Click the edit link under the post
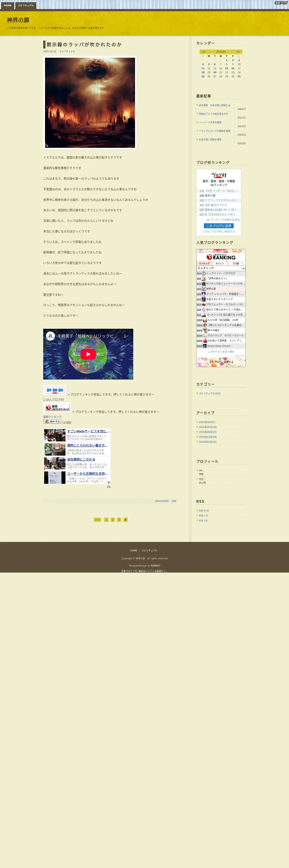Viewport: 289px width, 868px height. coord(174,501)
